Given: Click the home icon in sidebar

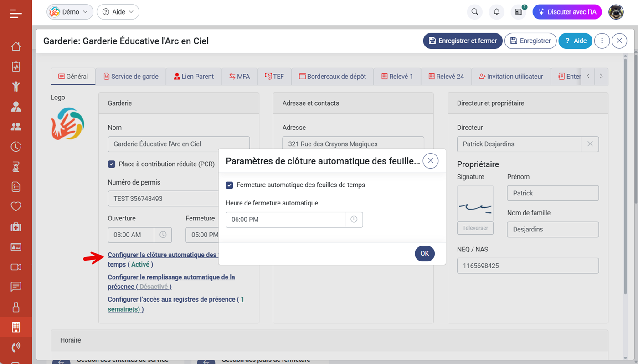Looking at the screenshot, I should coord(16,46).
